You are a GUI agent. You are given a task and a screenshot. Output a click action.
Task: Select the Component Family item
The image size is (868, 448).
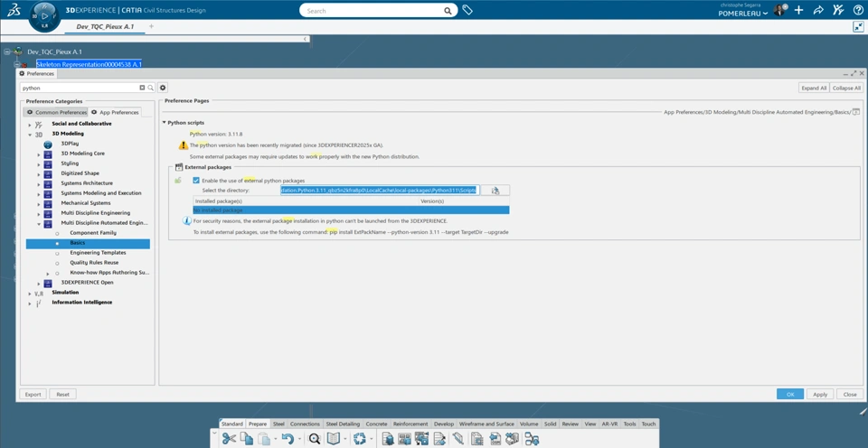point(93,233)
